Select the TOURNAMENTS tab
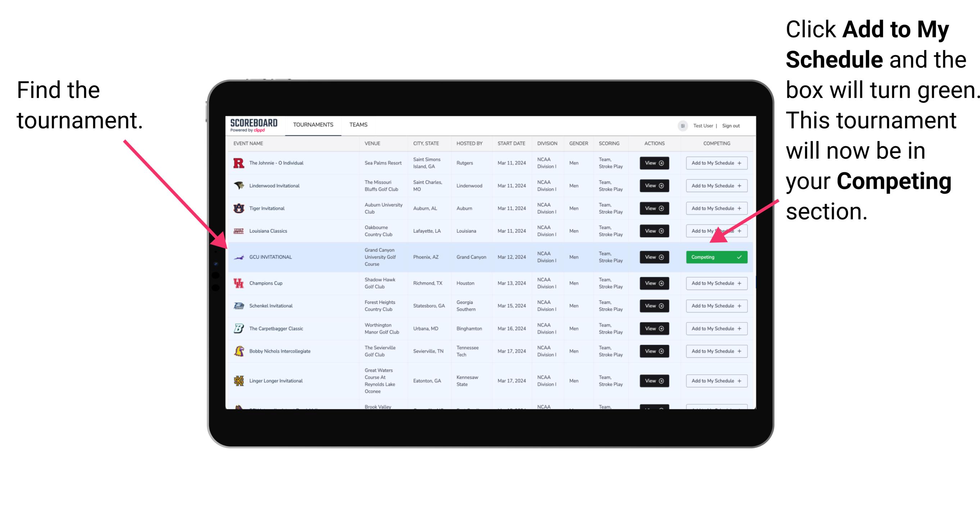Image resolution: width=980 pixels, height=527 pixels. pyautogui.click(x=312, y=124)
